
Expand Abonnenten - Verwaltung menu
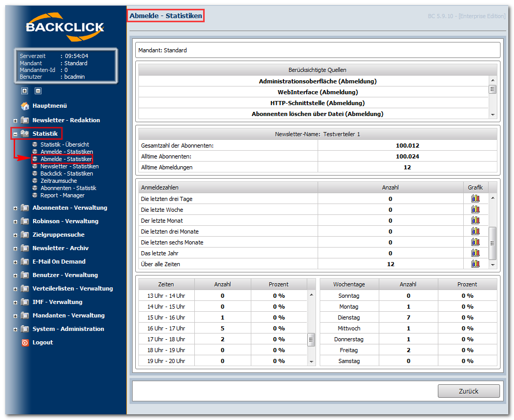coord(15,208)
